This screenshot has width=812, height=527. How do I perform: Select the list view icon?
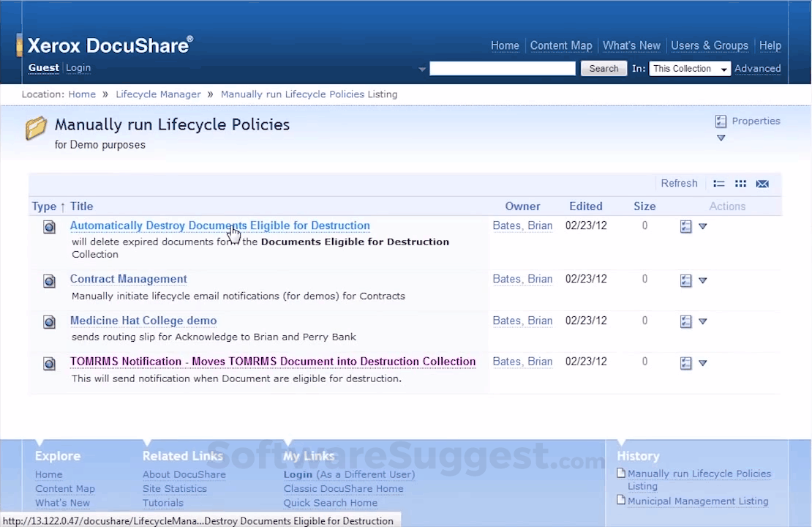pyautogui.click(x=718, y=184)
